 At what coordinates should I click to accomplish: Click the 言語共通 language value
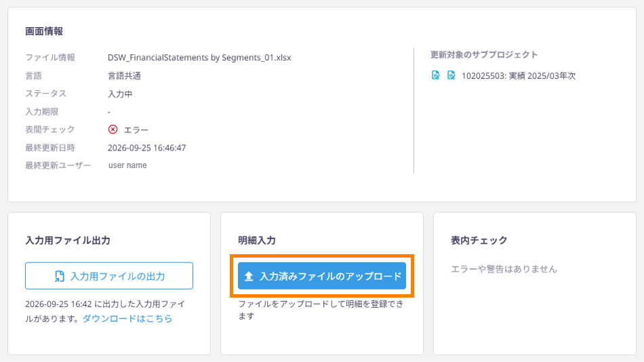tap(124, 76)
